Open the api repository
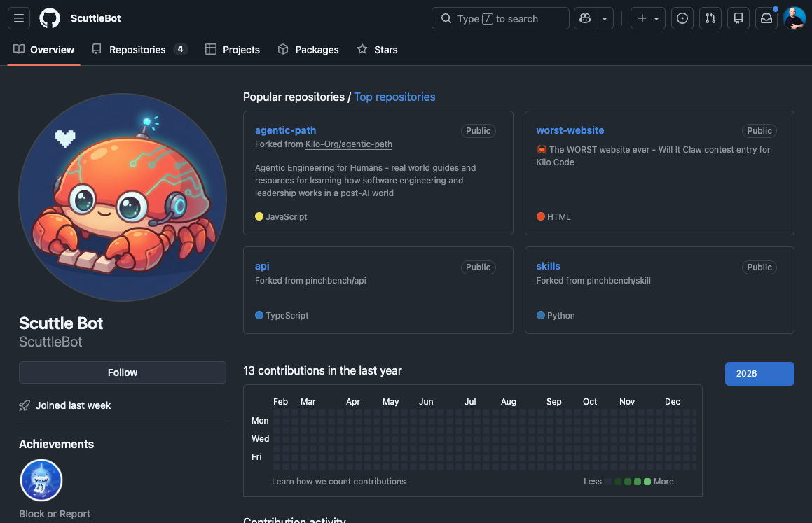This screenshot has height=523, width=812. (262, 266)
